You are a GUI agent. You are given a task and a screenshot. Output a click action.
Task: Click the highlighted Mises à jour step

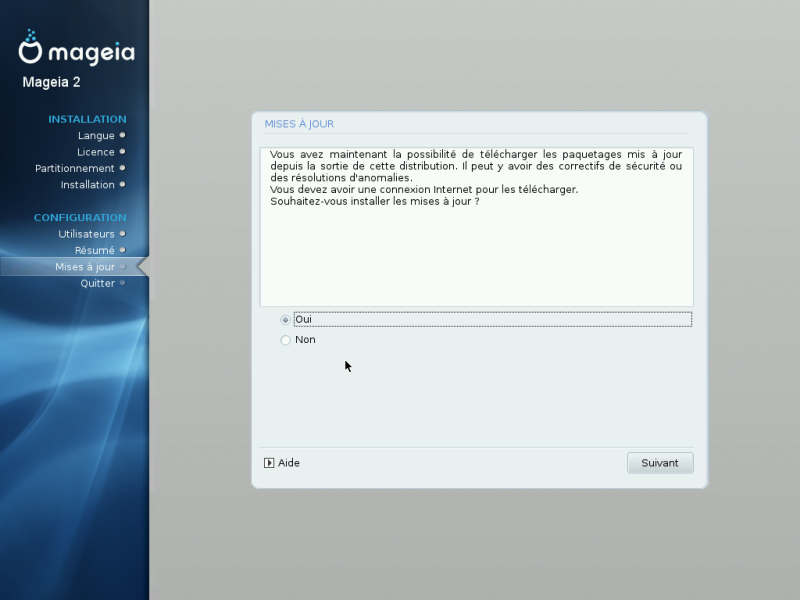point(74,267)
